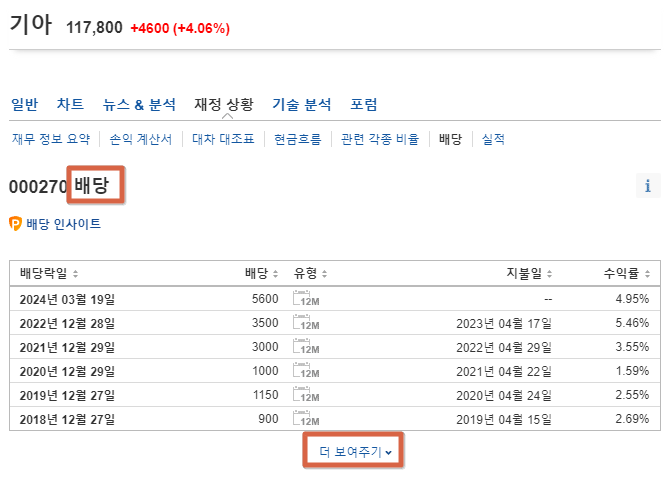Sort the 배당 column with its arrows

click(x=276, y=274)
